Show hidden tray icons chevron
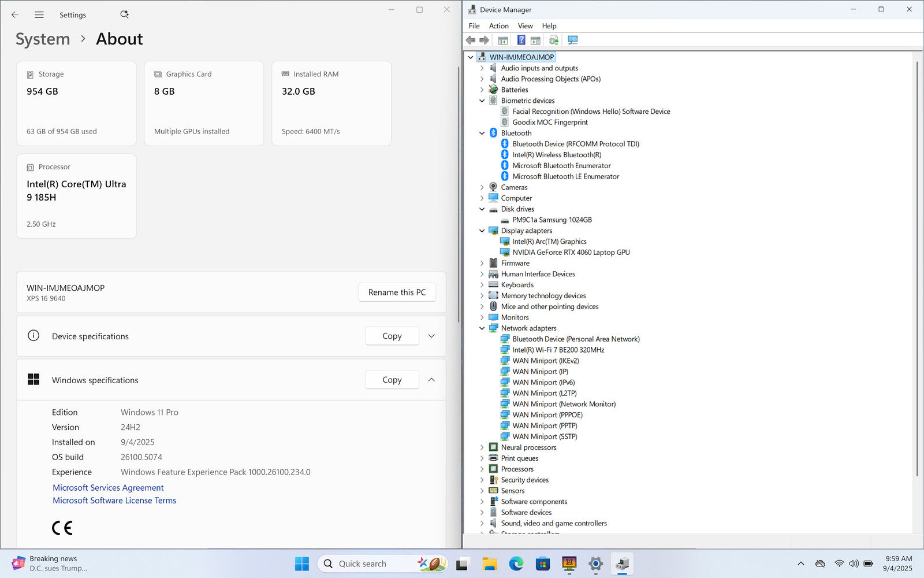924x578 pixels. [800, 564]
